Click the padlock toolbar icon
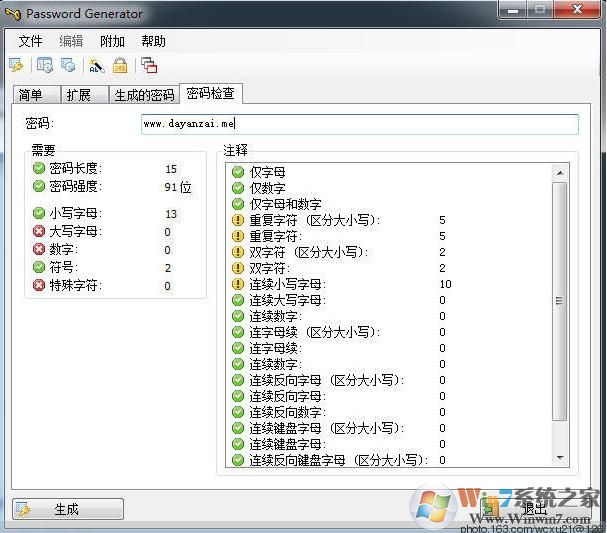 coord(120,66)
